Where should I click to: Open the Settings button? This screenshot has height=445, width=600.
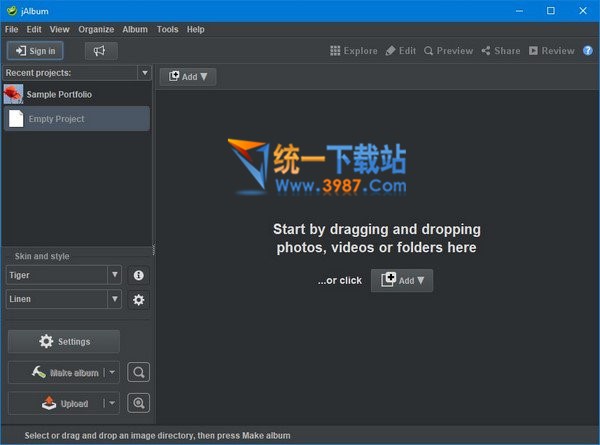point(64,341)
